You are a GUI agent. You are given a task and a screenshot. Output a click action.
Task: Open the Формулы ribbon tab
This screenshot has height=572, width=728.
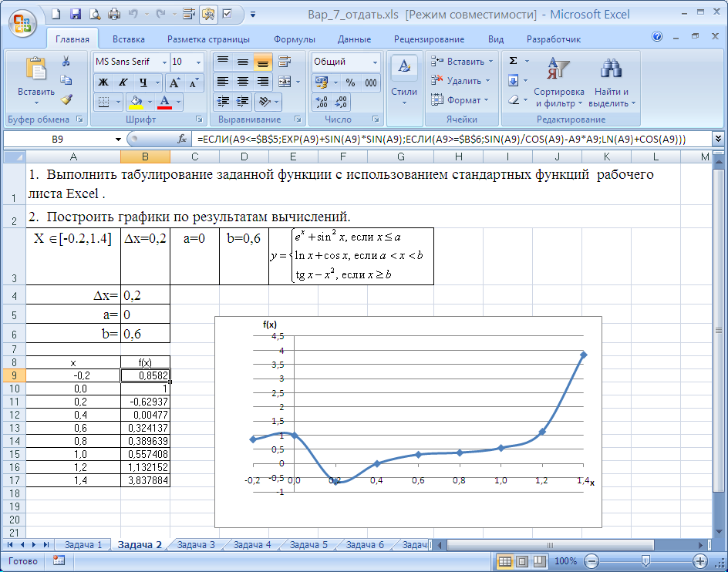pos(294,39)
